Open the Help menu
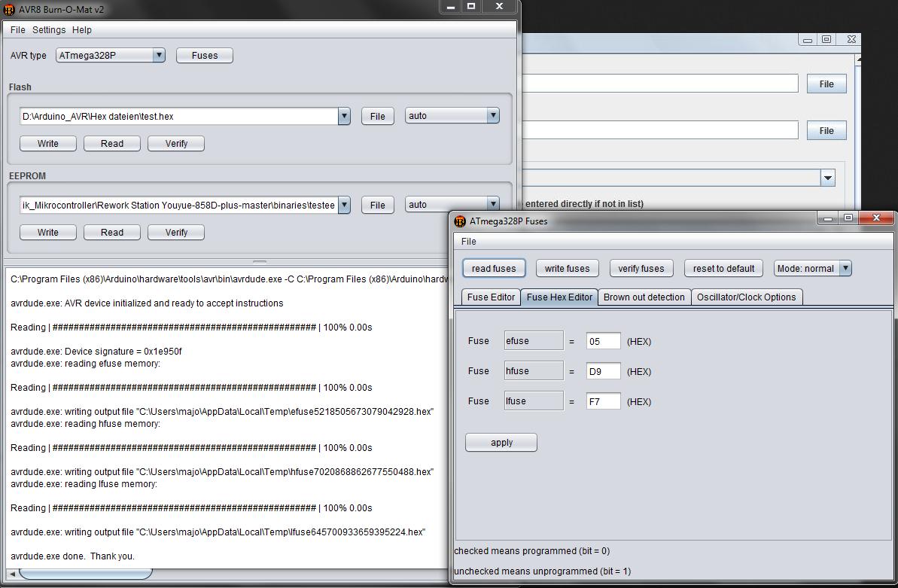Screen dimensions: 898x588 coord(82,30)
